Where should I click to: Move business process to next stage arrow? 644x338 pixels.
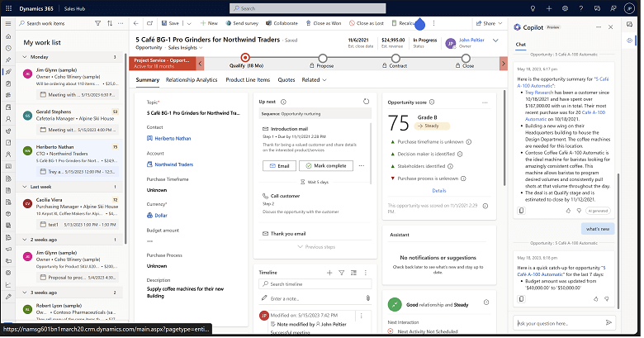[x=503, y=64]
